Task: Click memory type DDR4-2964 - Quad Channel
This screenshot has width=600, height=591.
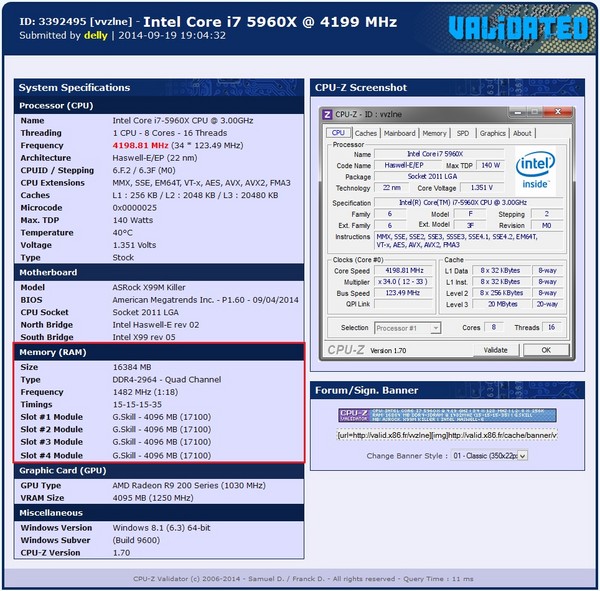Action: click(167, 380)
